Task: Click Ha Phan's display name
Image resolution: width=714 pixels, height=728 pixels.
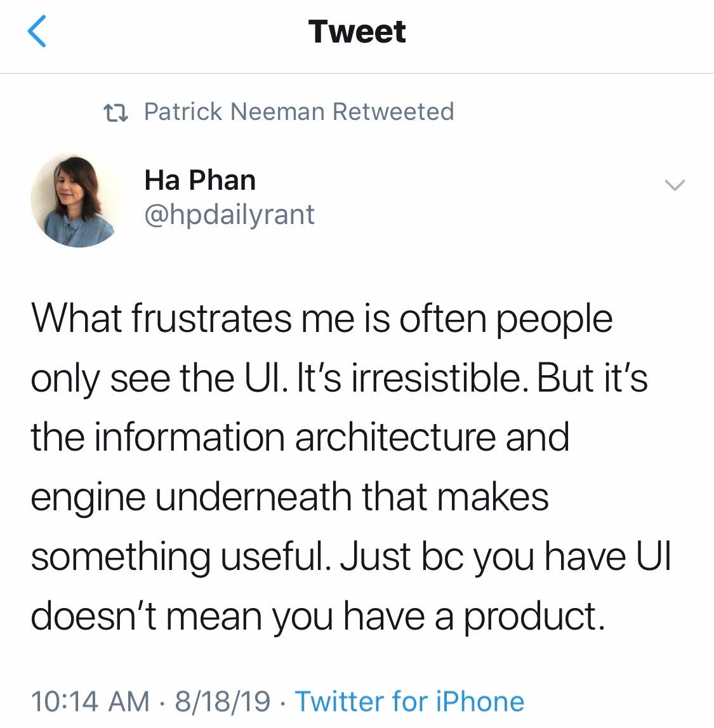Action: pyautogui.click(x=200, y=179)
